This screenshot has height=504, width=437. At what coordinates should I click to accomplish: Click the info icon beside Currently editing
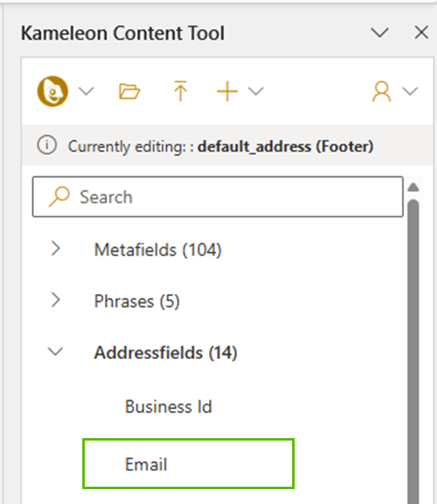pyautogui.click(x=47, y=145)
